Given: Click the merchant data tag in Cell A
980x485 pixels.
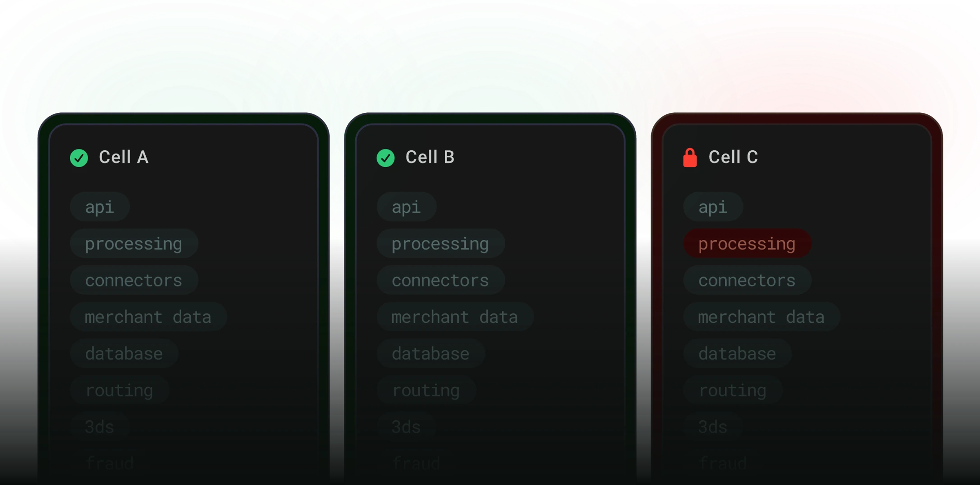Looking at the screenshot, I should 148,317.
